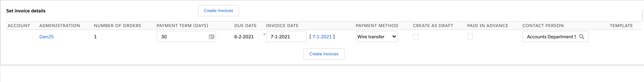This screenshot has height=82, width=644.
Task: Click the Number of Orders column header
Action: tap(118, 26)
